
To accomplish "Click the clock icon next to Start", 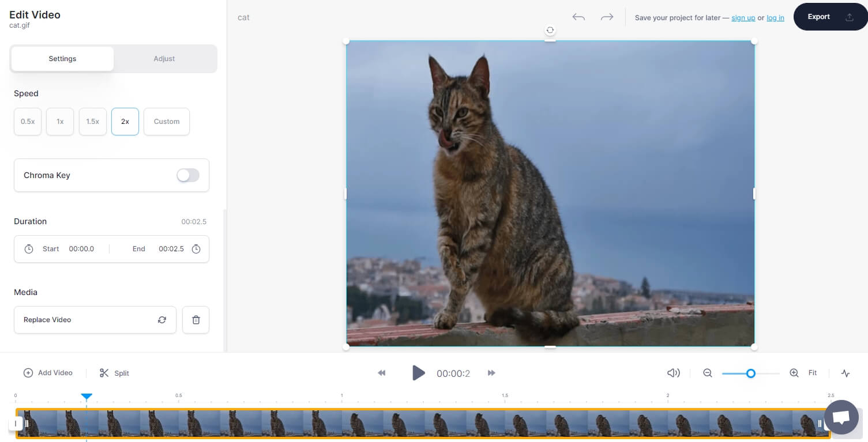I will tap(29, 249).
